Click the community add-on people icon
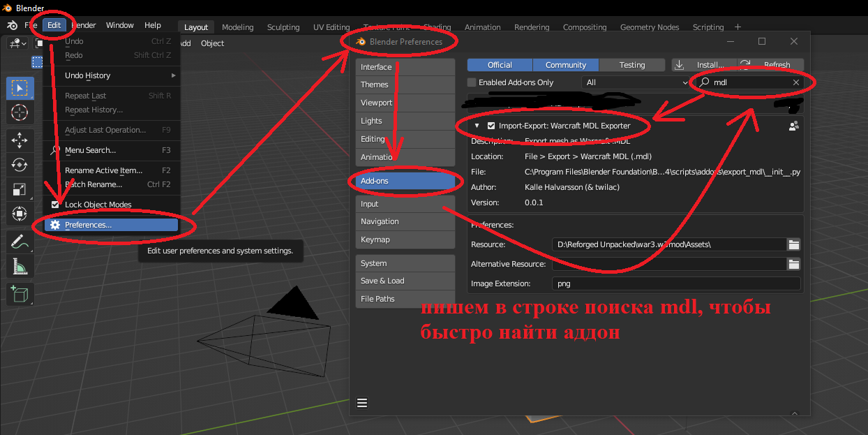Image resolution: width=868 pixels, height=435 pixels. (x=793, y=126)
